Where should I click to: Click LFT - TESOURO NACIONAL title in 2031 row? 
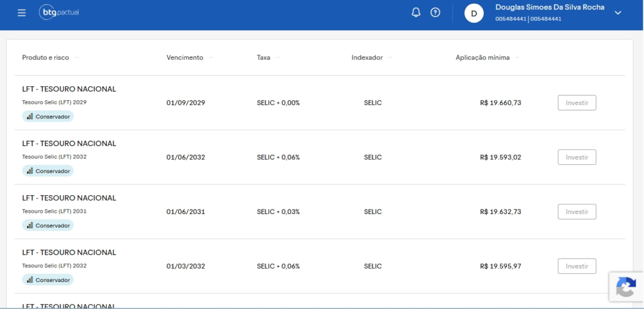click(69, 198)
